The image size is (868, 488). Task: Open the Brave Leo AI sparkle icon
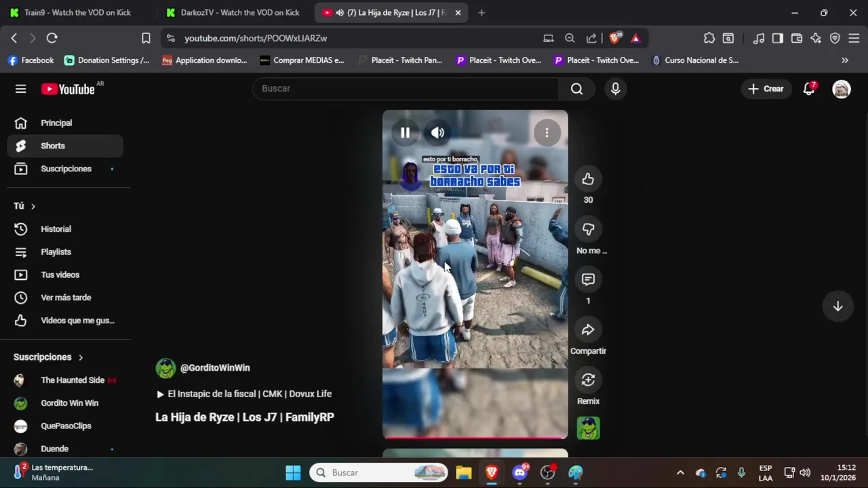816,39
